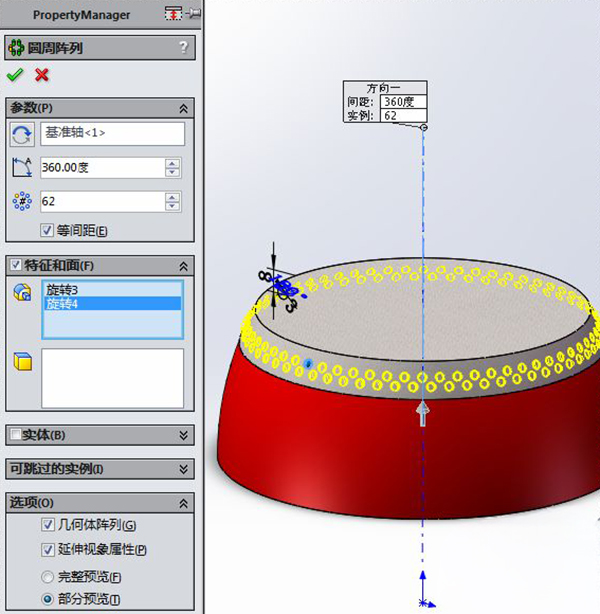Pin the PropertyManager panel
The height and width of the screenshot is (614, 600).
click(x=193, y=14)
